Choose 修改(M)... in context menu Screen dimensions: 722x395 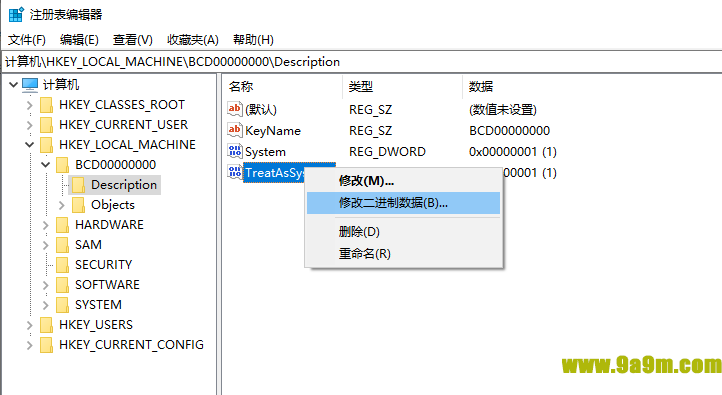coord(404,181)
